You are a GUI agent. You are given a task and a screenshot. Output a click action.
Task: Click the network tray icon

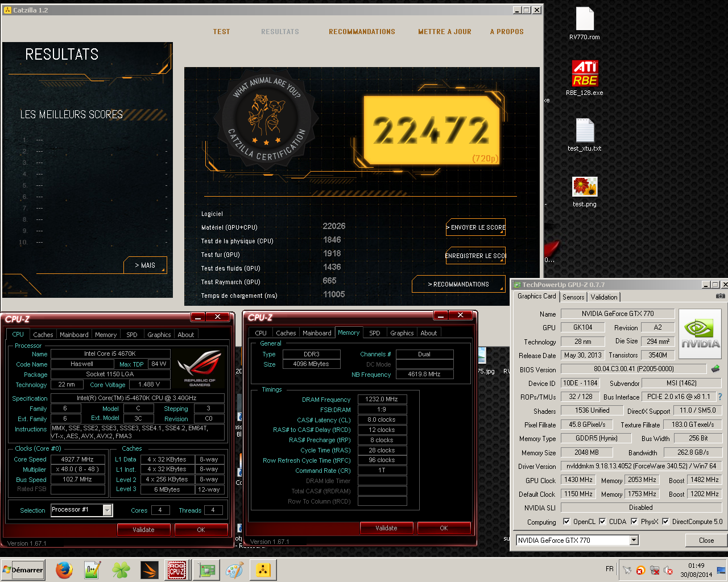655,570
